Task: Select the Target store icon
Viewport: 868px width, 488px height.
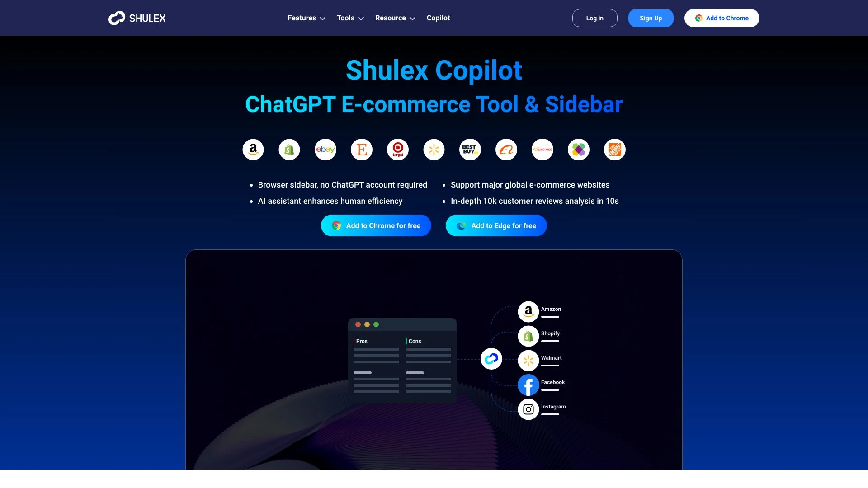Action: click(398, 150)
